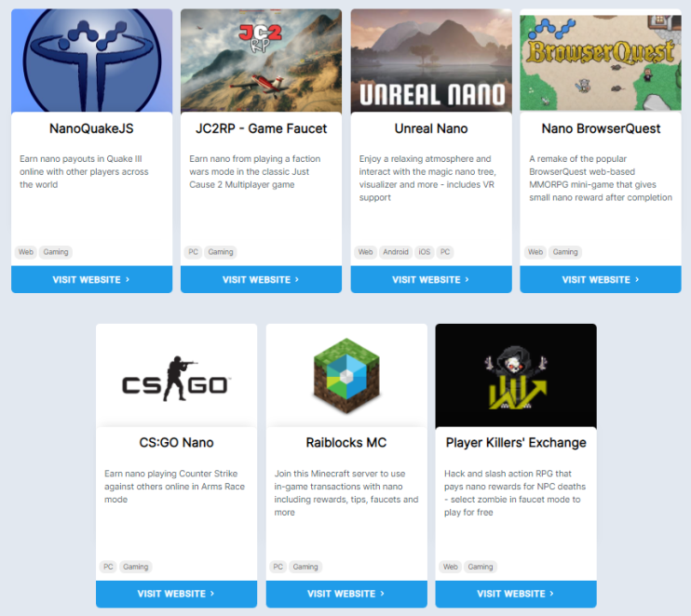Click the 'Earn nano playing Counter Strike' description
Image resolution: width=691 pixels, height=616 pixels.
click(x=174, y=486)
